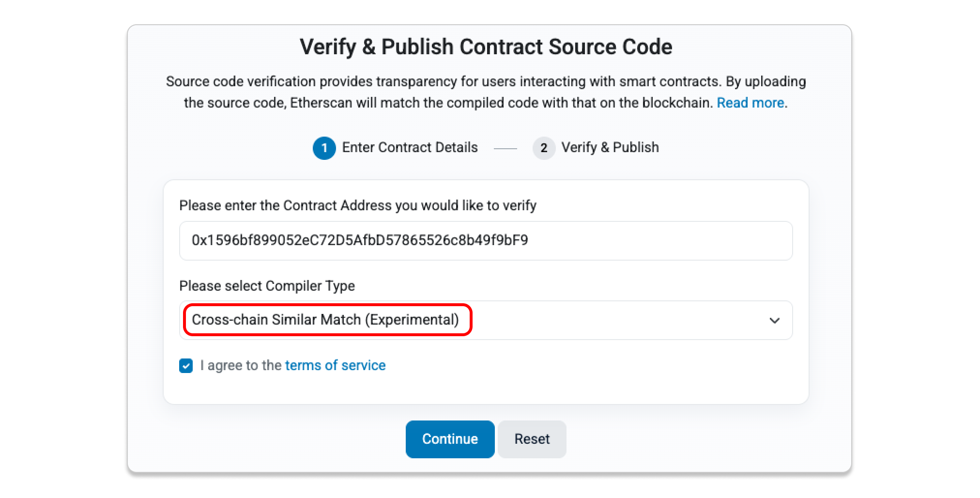Click the "Please select Compiler Type" label

[x=267, y=286]
